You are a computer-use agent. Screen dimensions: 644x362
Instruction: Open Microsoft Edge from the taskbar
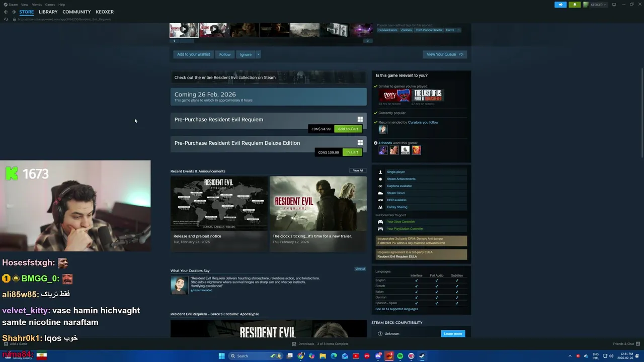pyautogui.click(x=334, y=356)
